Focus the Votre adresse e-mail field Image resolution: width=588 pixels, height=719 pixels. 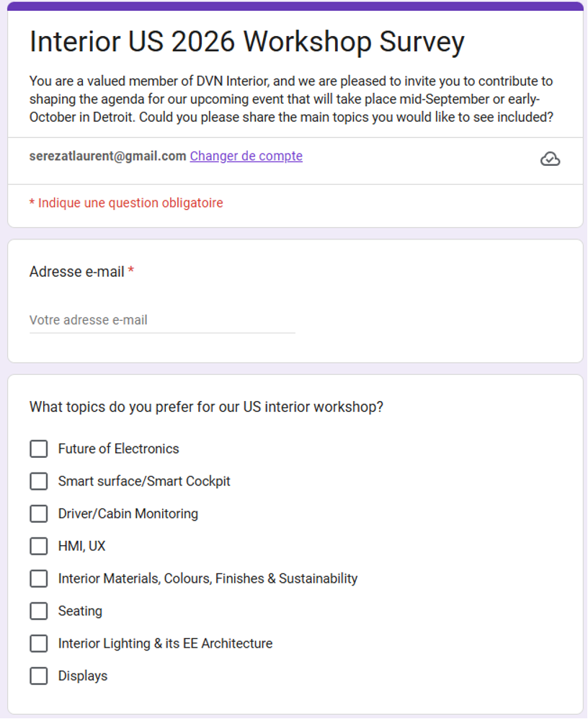pyautogui.click(x=161, y=320)
